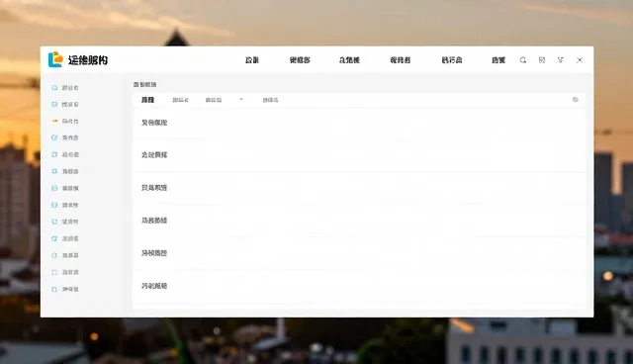Click the header icon just left of close X
Screen dimensions: 633x364
(x=561, y=60)
